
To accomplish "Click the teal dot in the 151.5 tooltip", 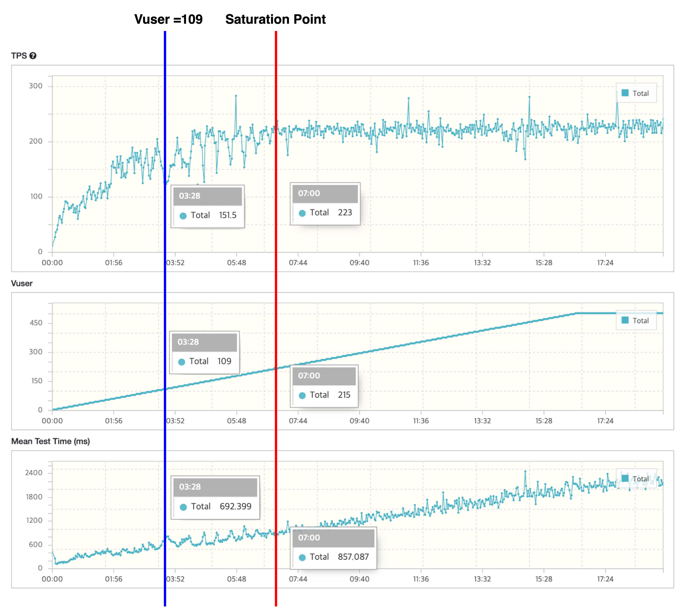I will (183, 216).
